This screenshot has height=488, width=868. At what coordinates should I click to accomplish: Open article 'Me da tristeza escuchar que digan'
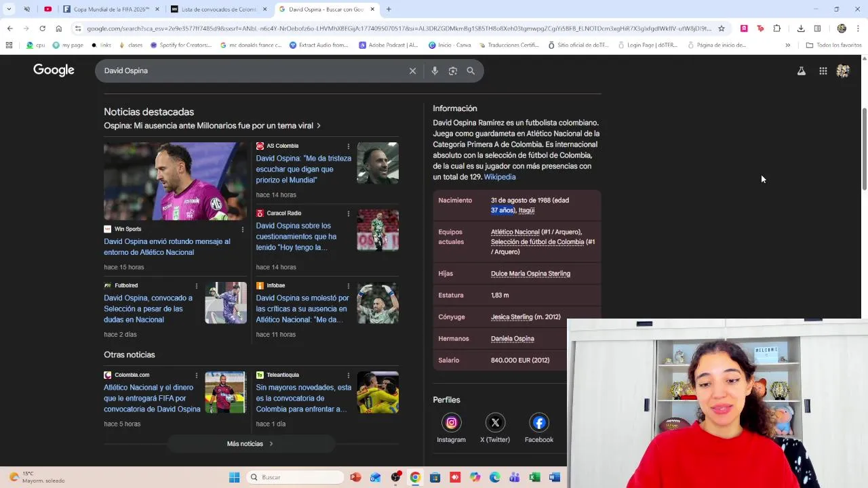[304, 169]
